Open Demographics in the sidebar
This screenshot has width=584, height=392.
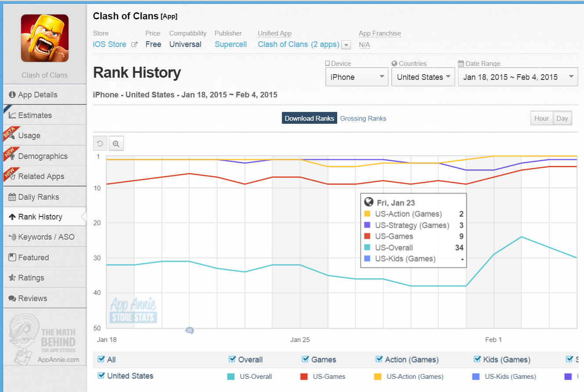(45, 156)
